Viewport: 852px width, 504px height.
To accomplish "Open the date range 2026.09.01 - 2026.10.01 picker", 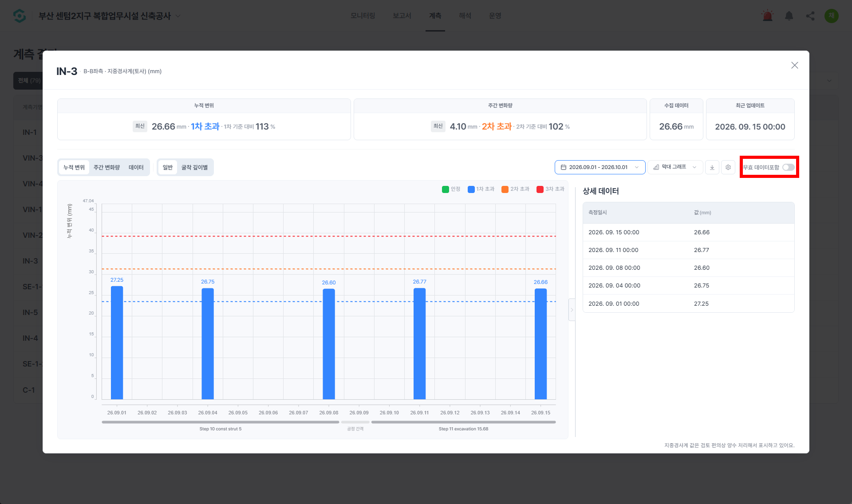I will tap(600, 167).
